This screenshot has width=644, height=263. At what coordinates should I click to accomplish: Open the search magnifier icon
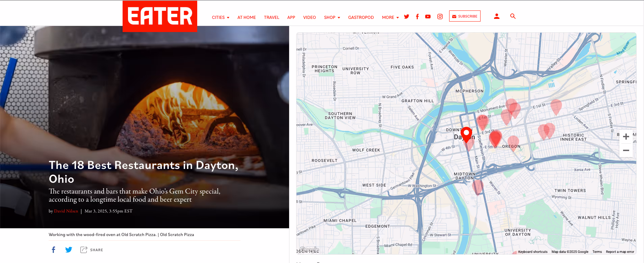tap(513, 16)
